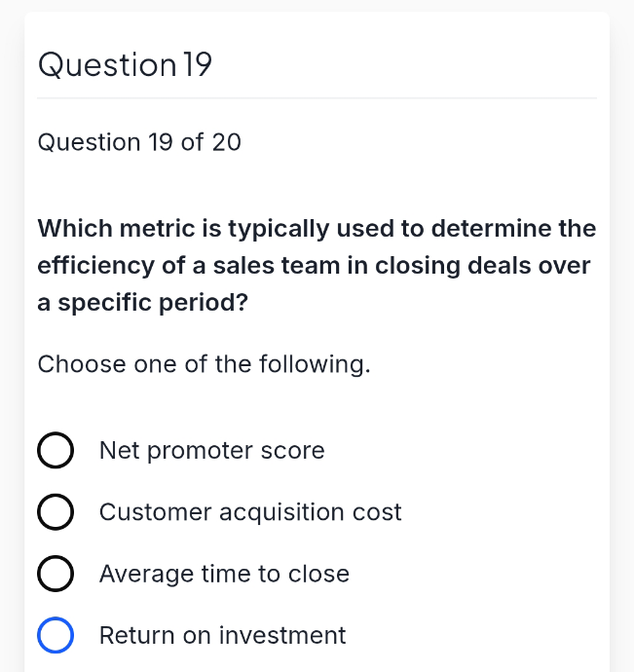Click the "Customer acquisition cost" answer label

[250, 512]
